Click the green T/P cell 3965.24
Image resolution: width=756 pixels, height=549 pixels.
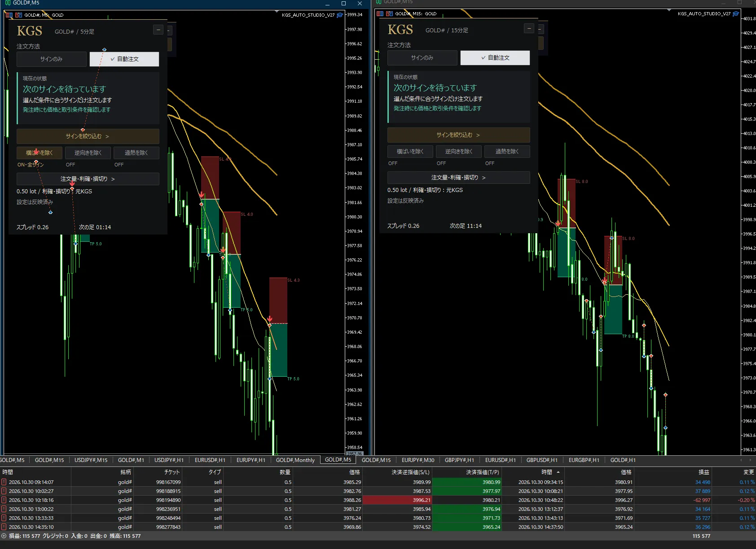tap(467, 527)
